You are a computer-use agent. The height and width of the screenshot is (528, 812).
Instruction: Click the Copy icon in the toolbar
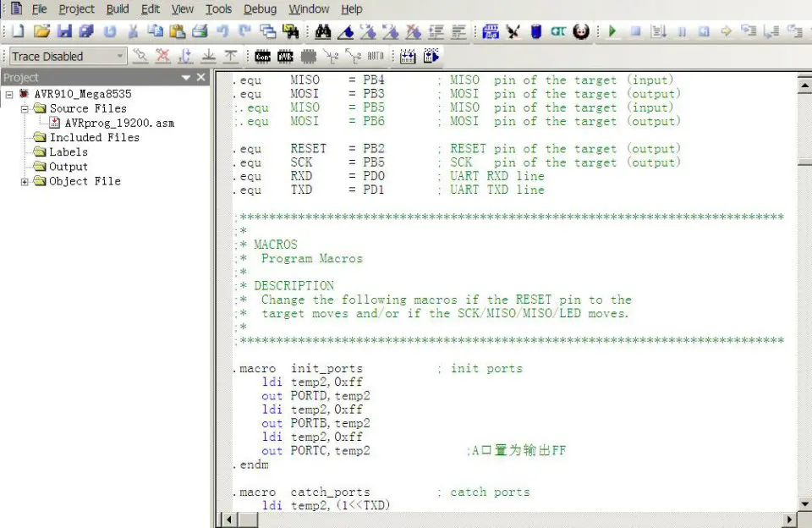click(x=155, y=31)
